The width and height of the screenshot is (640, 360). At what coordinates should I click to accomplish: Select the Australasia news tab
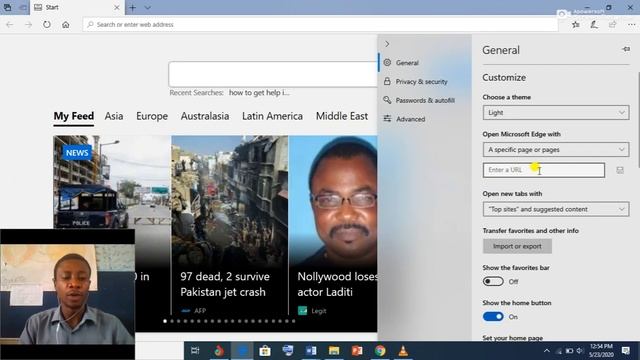coord(205,116)
